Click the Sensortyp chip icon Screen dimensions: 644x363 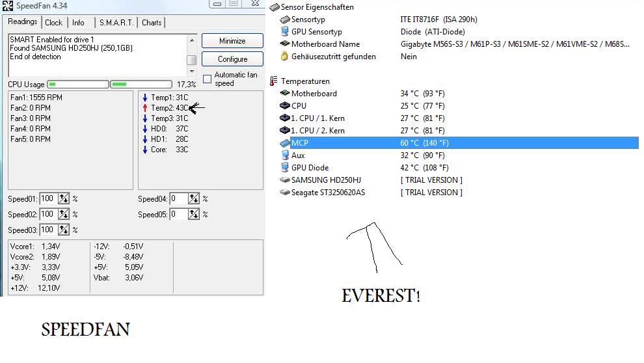point(285,20)
